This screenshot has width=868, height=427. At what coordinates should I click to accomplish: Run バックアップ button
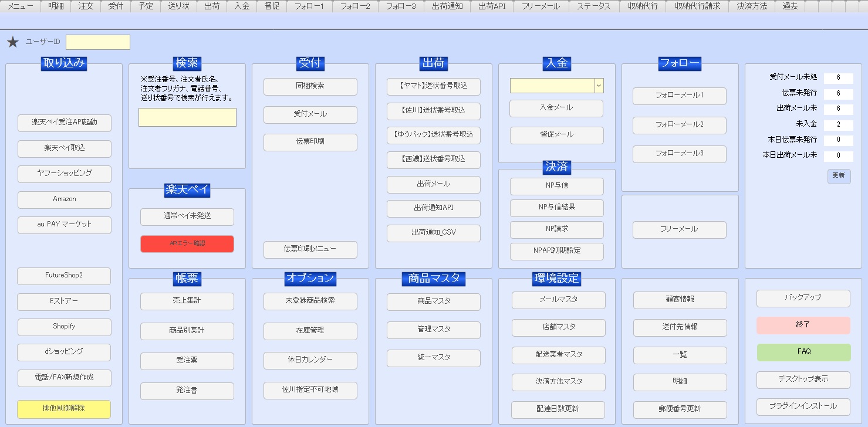coord(803,298)
